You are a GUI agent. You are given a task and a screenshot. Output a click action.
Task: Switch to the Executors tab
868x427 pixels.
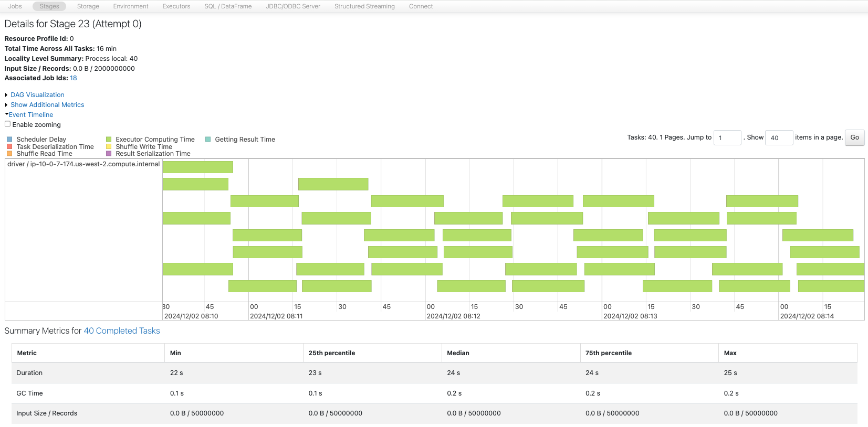coord(176,6)
